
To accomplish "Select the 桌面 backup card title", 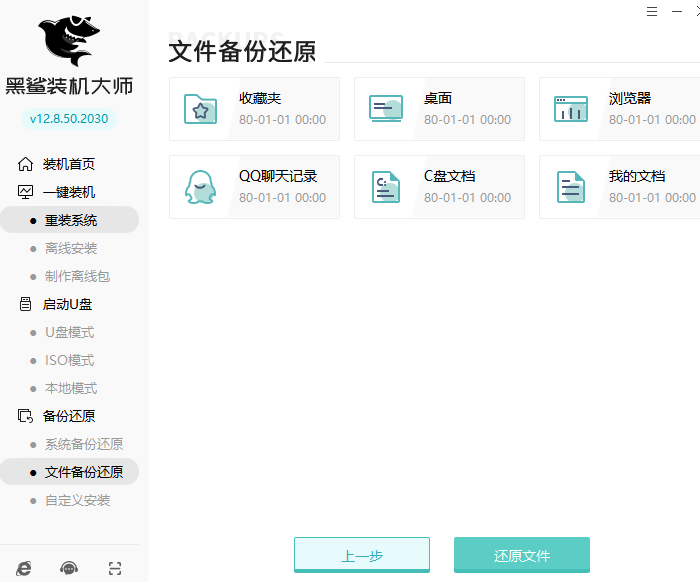I will pyautogui.click(x=438, y=98).
